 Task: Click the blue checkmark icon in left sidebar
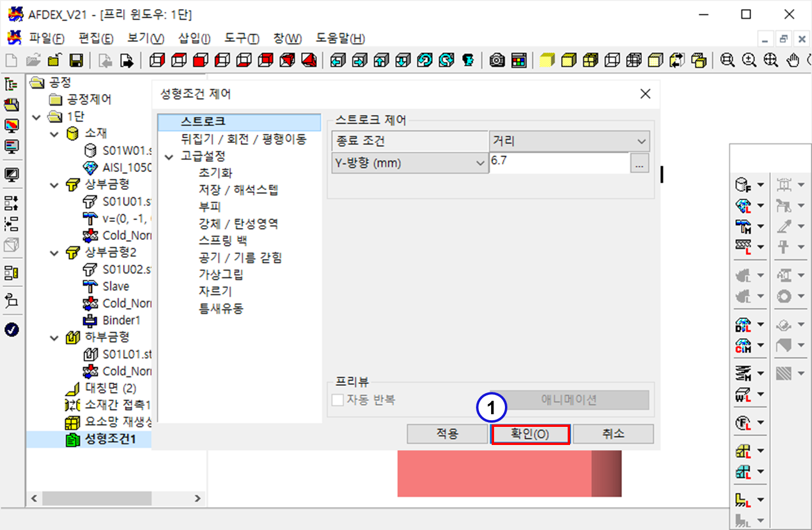point(11,330)
